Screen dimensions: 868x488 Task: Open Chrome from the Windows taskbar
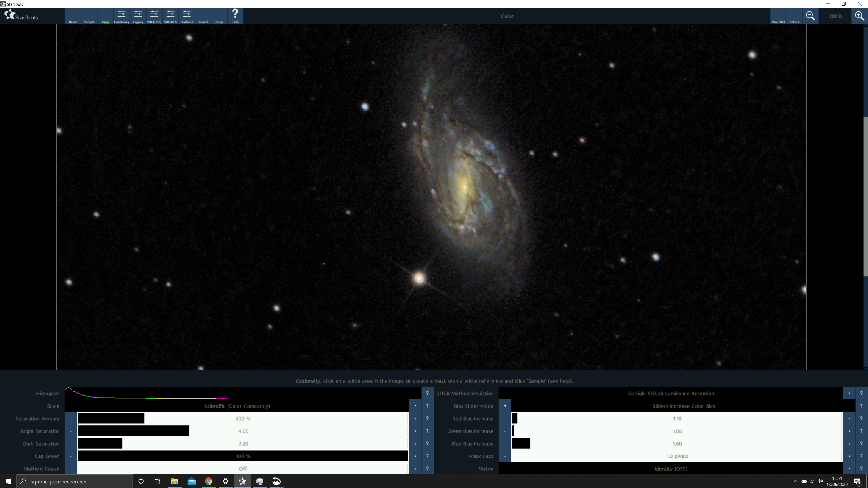[209, 481]
